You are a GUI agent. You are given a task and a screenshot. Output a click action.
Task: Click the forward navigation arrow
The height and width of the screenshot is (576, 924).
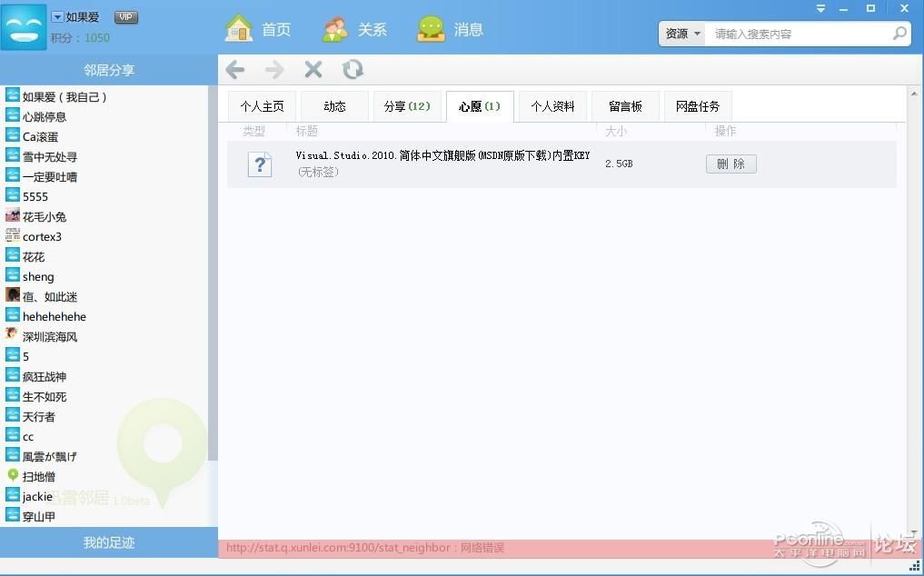[273, 70]
